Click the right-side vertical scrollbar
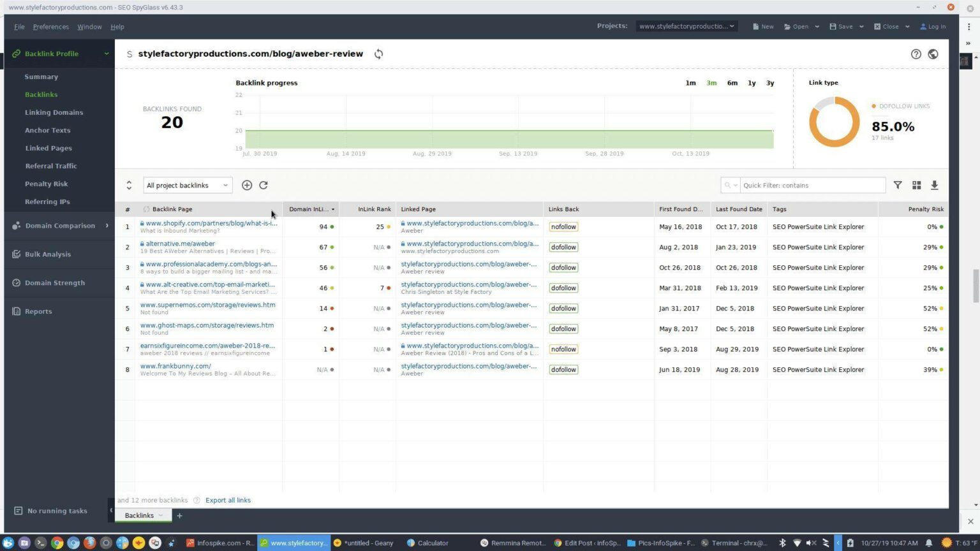 click(975, 286)
